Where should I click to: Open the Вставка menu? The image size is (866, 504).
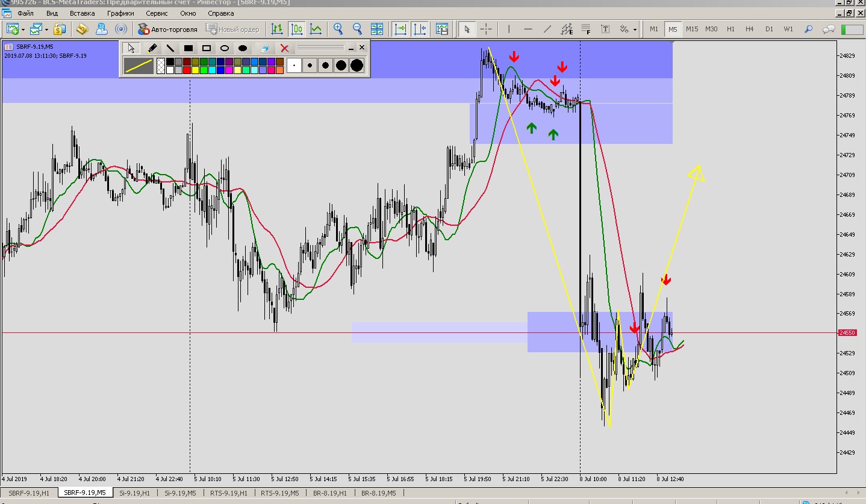[x=82, y=13]
